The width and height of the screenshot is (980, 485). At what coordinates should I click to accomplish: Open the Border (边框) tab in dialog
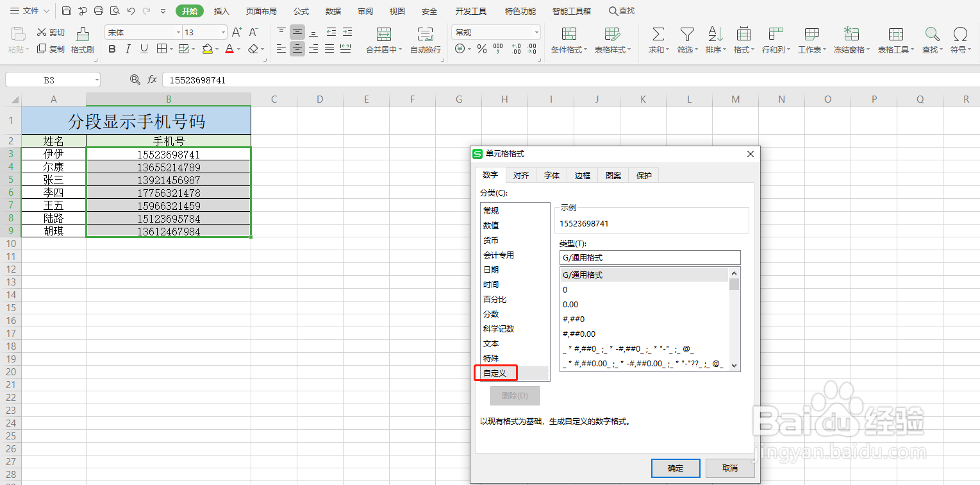coord(583,175)
